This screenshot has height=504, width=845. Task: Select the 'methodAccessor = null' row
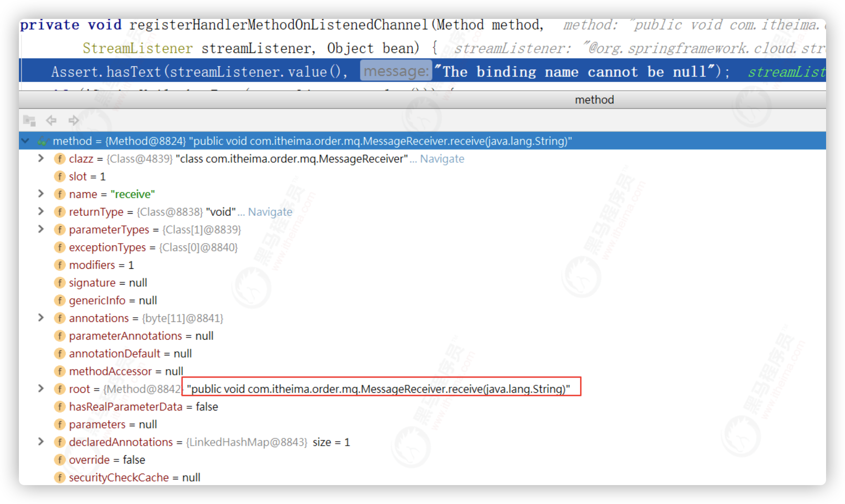tap(422, 371)
